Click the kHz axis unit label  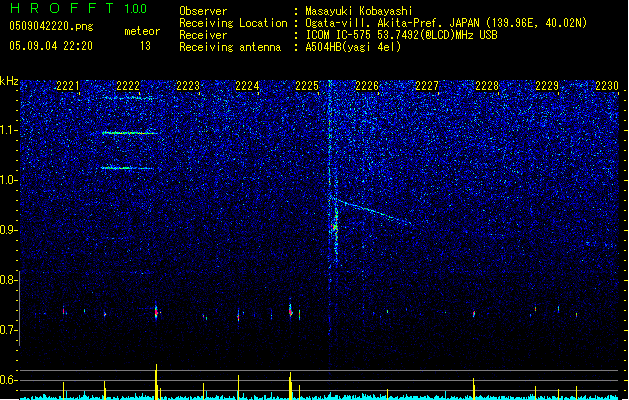pos(9,81)
